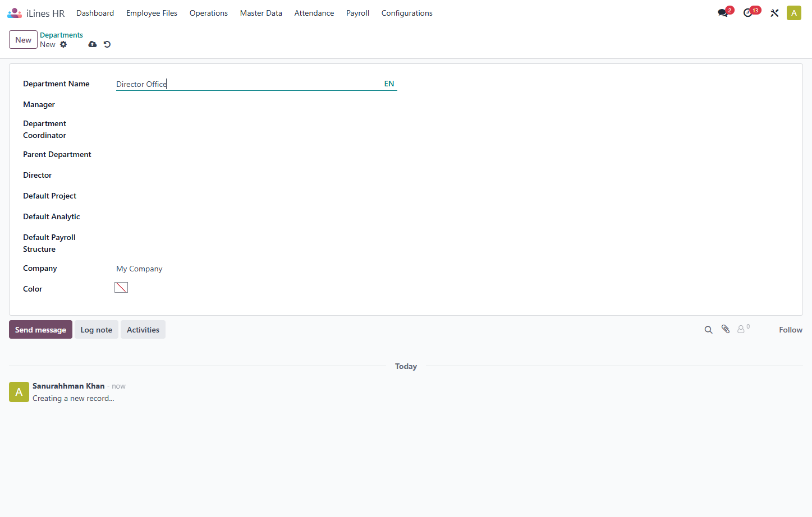This screenshot has height=517, width=812.
Task: Open the Parent Department field dropdown
Action: point(256,155)
